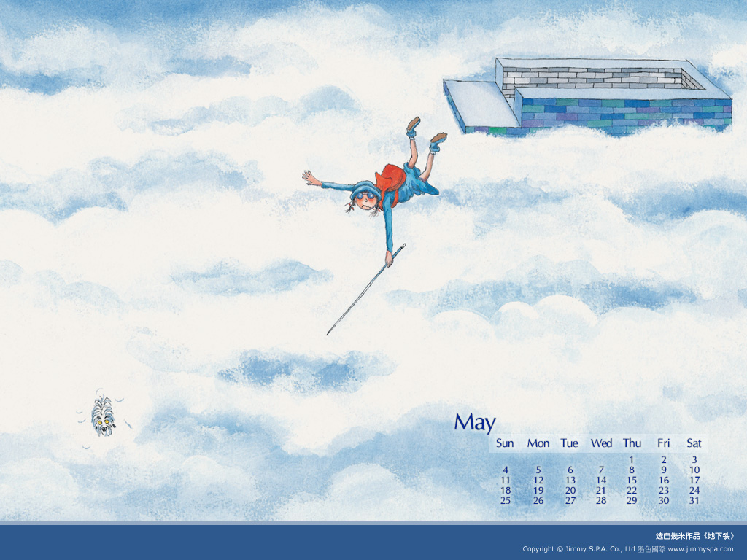
Task: Select the Sat column header
Action: [694, 443]
